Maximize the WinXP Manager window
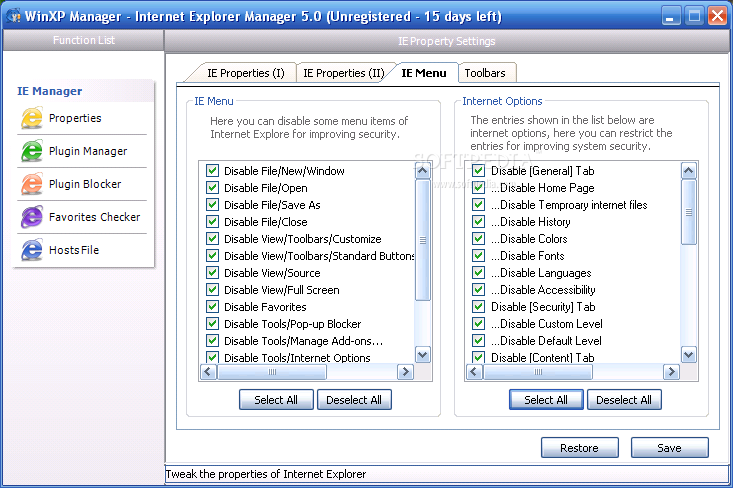The image size is (733, 488). [694, 16]
